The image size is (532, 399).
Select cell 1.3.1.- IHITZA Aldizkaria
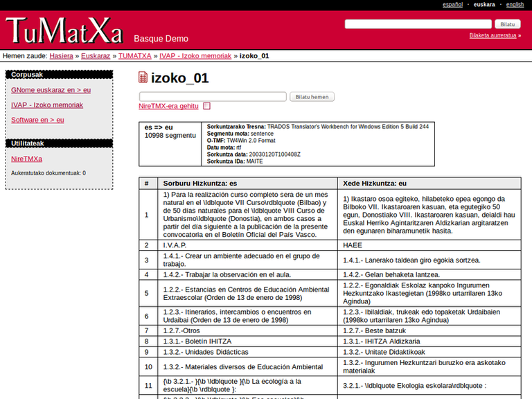429,342
